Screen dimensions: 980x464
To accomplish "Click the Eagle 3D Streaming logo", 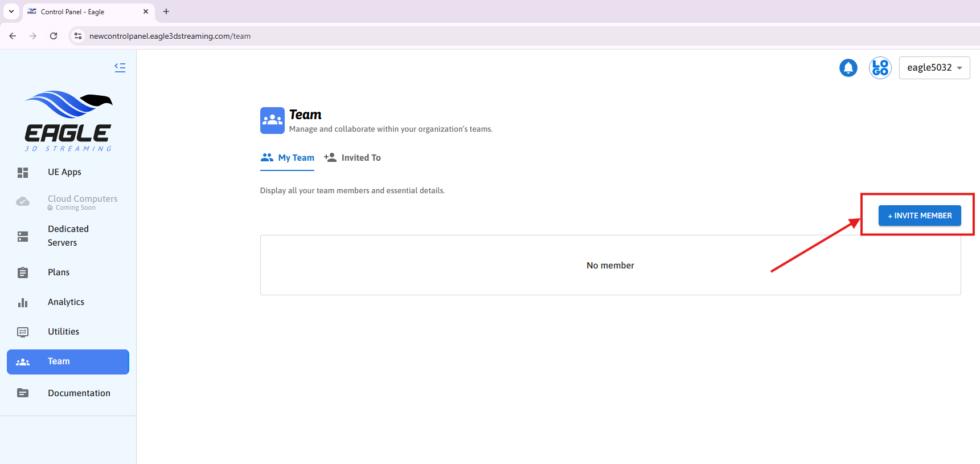I will (x=68, y=121).
